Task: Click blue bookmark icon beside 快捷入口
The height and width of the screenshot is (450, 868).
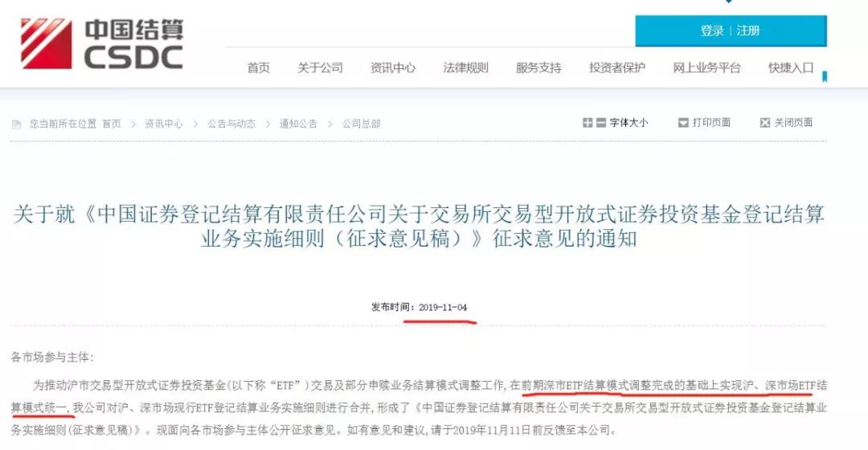Action: point(825,76)
